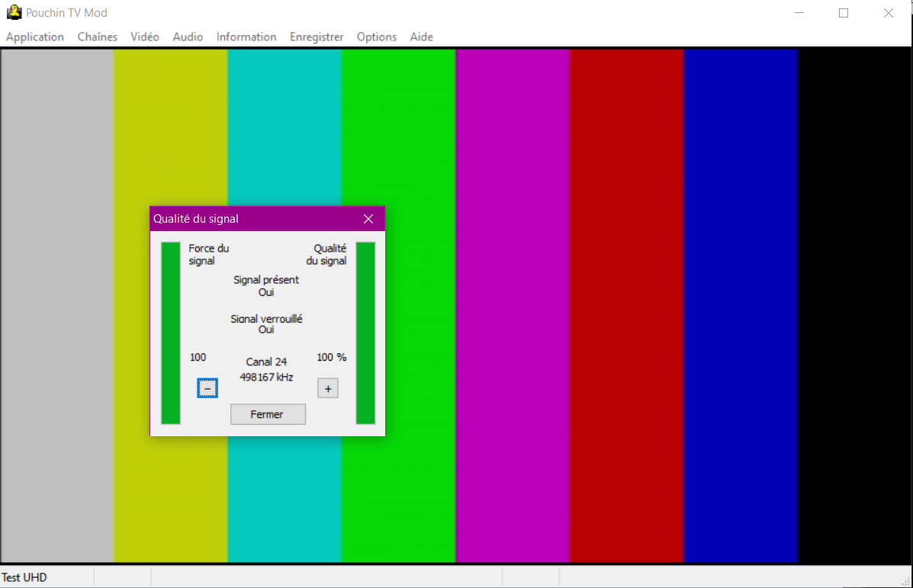Click the Signal présent label

(x=266, y=279)
